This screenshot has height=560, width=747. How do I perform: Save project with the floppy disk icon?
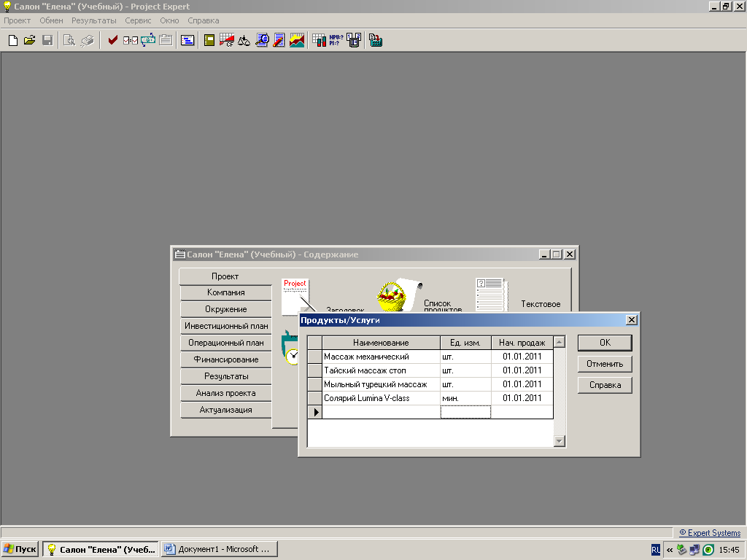47,41
